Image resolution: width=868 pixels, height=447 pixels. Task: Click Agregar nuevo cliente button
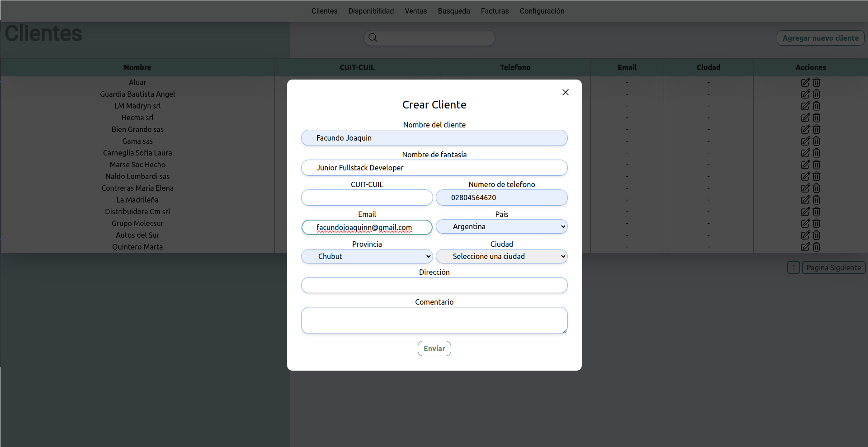[x=821, y=38]
